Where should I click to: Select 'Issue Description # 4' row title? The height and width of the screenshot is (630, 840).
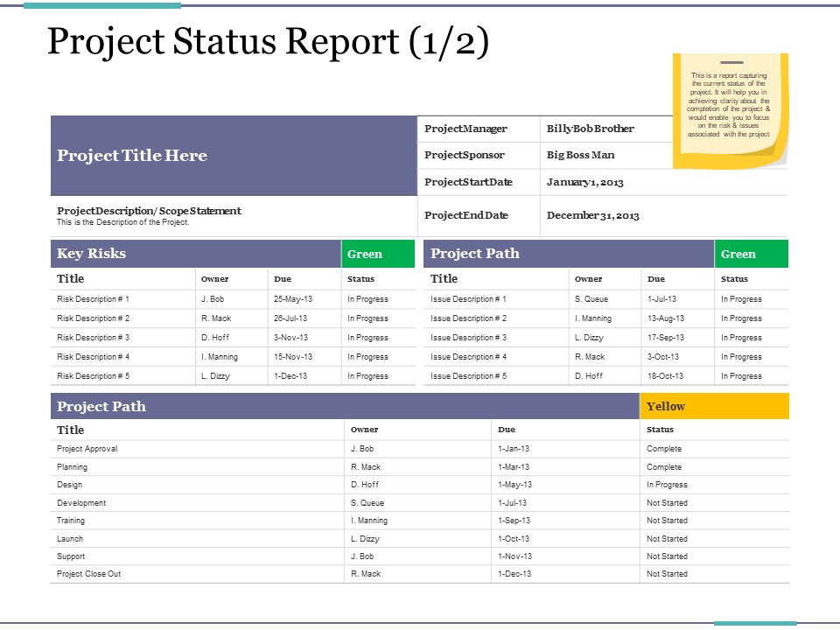(468, 357)
